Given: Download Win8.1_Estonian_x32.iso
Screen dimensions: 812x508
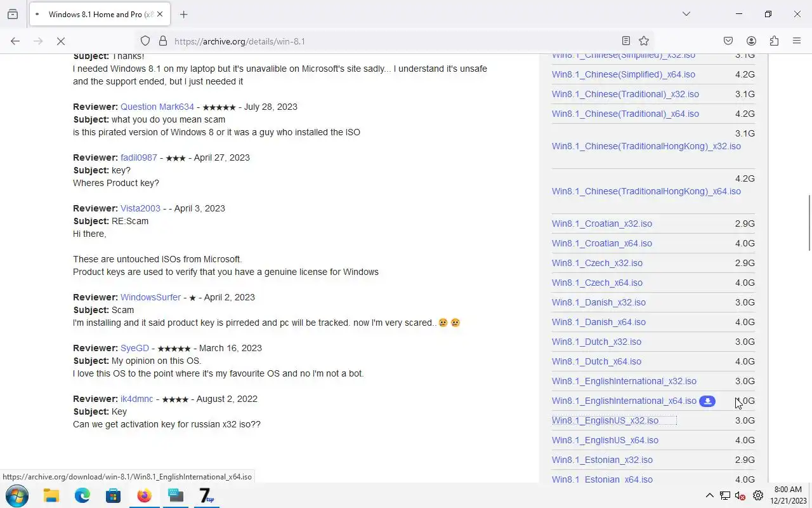Looking at the screenshot, I should (x=602, y=460).
